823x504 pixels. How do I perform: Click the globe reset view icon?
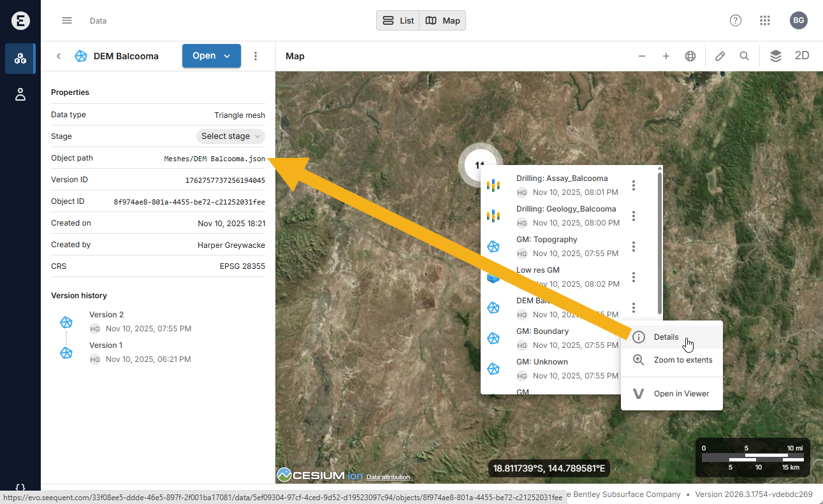point(690,56)
